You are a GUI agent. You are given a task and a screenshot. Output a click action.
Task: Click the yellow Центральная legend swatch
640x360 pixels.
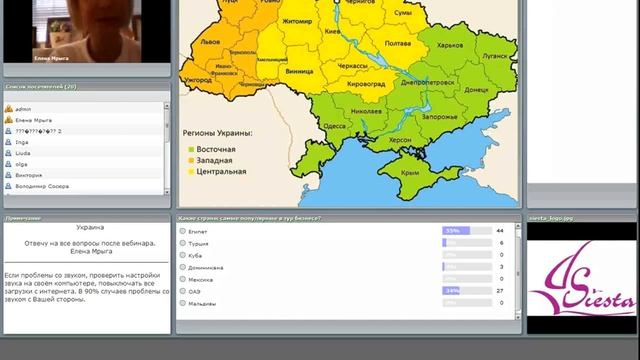click(x=191, y=172)
